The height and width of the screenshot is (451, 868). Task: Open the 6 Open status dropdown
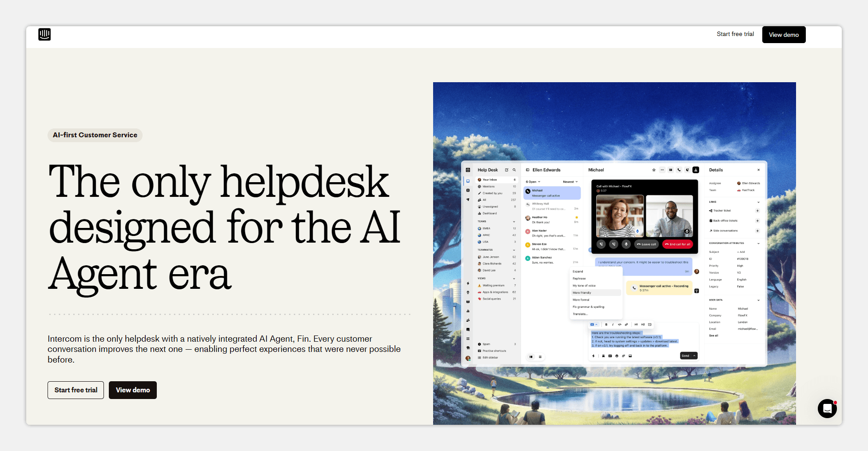(533, 182)
